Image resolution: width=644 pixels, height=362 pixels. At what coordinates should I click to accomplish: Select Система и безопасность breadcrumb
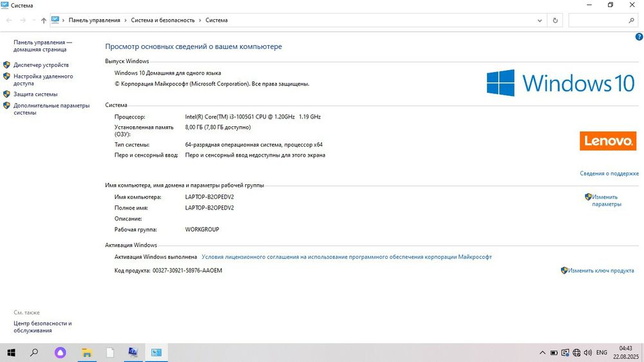(163, 20)
